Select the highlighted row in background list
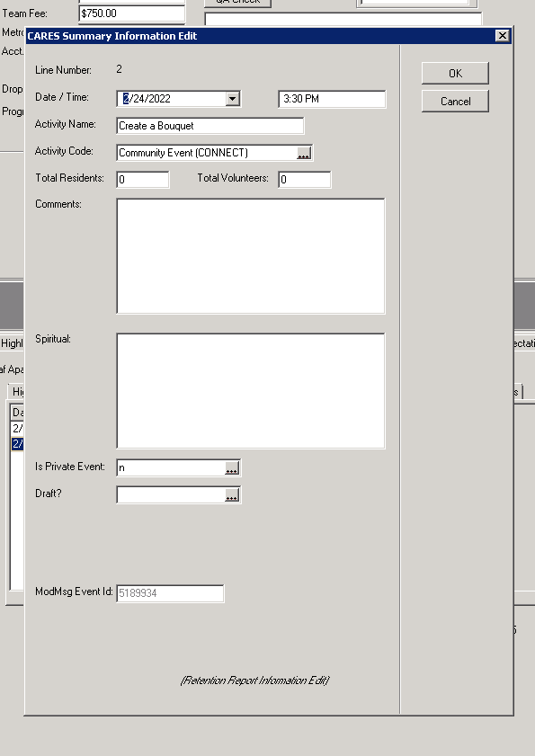Screen dimensions: 535x756 tap(17, 443)
